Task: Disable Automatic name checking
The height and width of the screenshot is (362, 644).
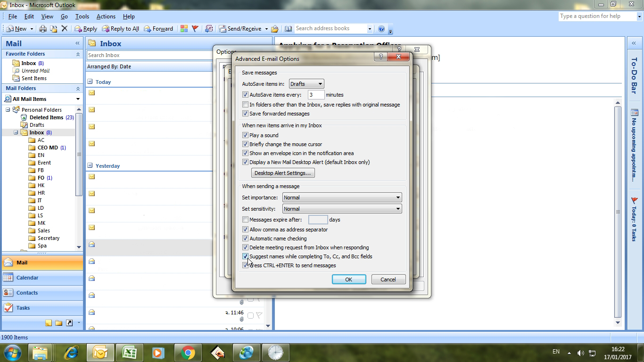Action: click(x=245, y=238)
